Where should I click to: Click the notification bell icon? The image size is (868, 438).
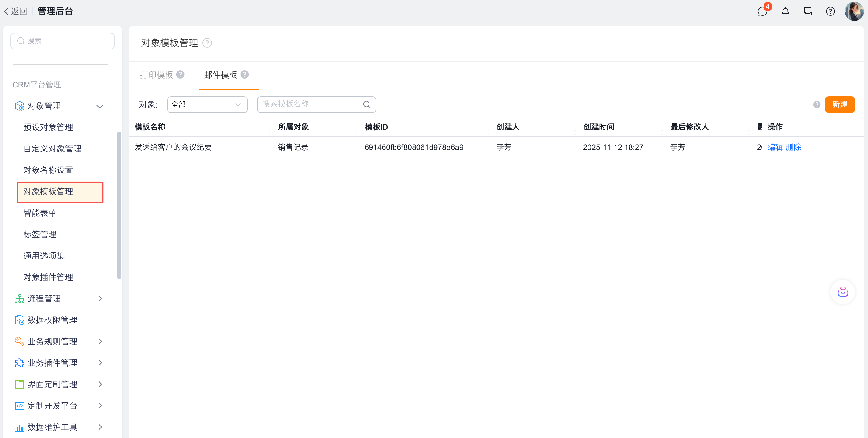[785, 11]
